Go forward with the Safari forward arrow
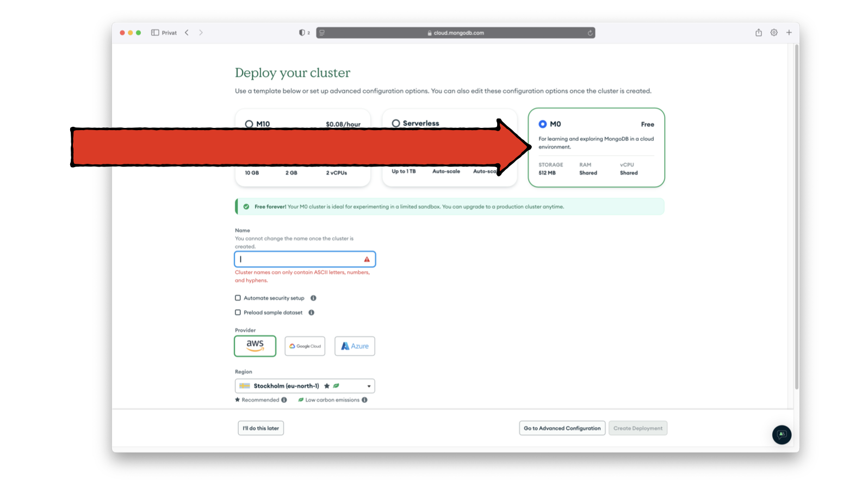This screenshot has width=868, height=485. coord(201,33)
